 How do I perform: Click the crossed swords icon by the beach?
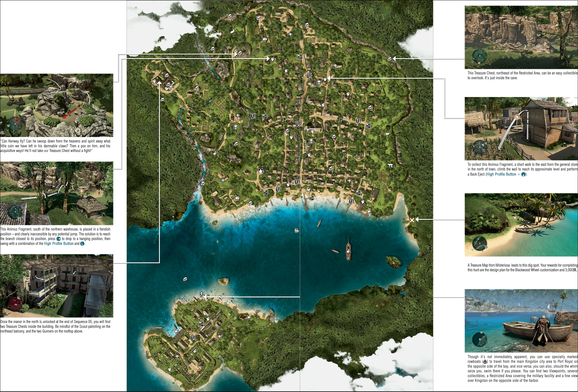(x=308, y=190)
